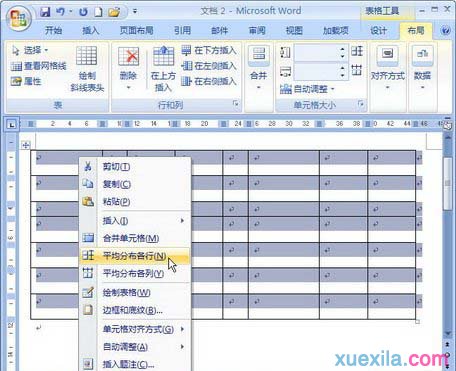Click distribute rows icon in ribbon

click(357, 51)
